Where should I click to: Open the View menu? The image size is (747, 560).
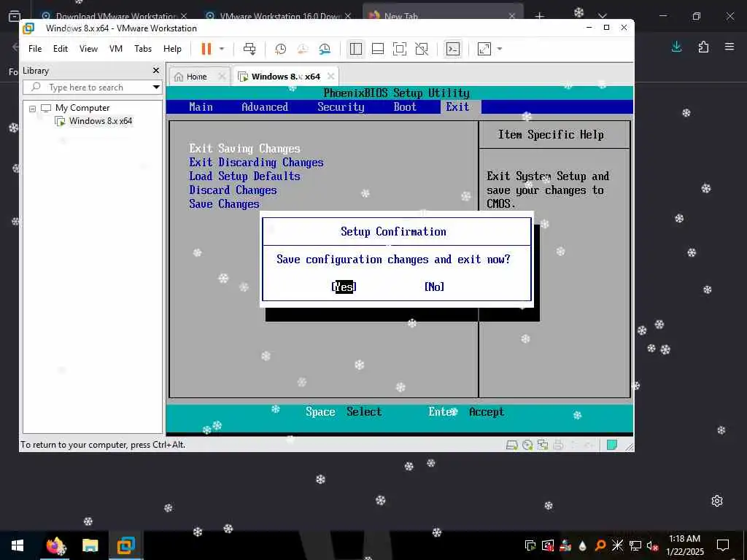point(88,49)
